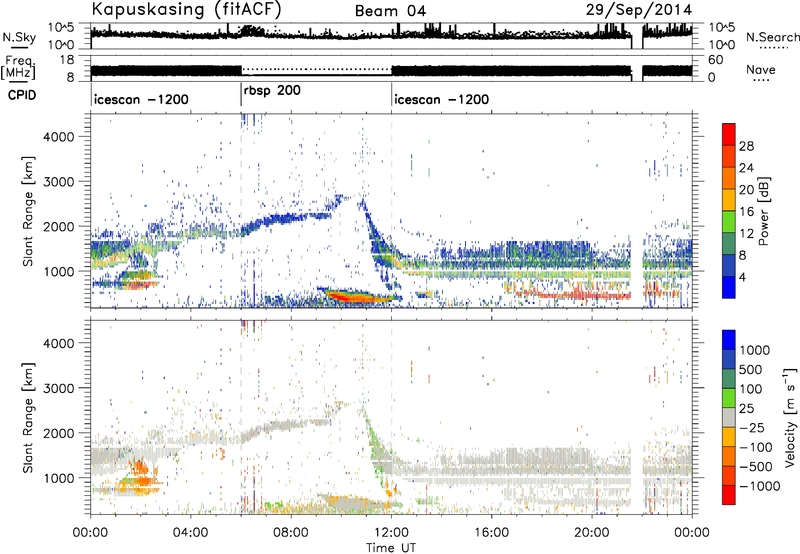Image resolution: width=800 pixels, height=554 pixels.
Task: Click the "12" tick on Power colorbar
Action: [746, 234]
